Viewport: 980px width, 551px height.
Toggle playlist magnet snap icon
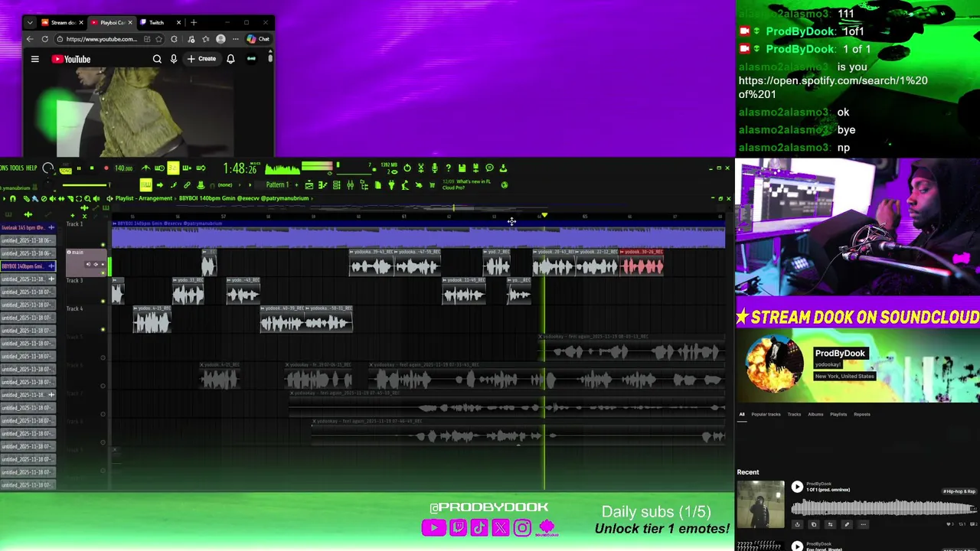13,198
